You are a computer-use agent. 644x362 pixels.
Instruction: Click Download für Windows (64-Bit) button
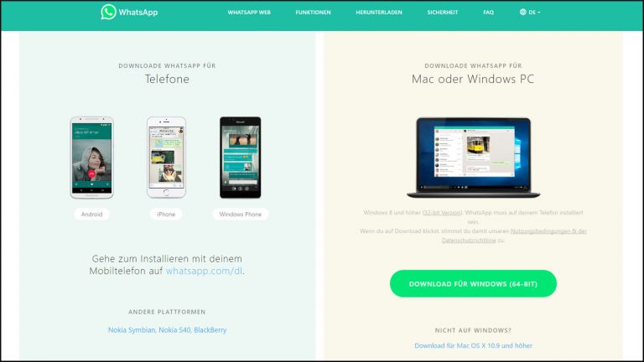tap(473, 283)
